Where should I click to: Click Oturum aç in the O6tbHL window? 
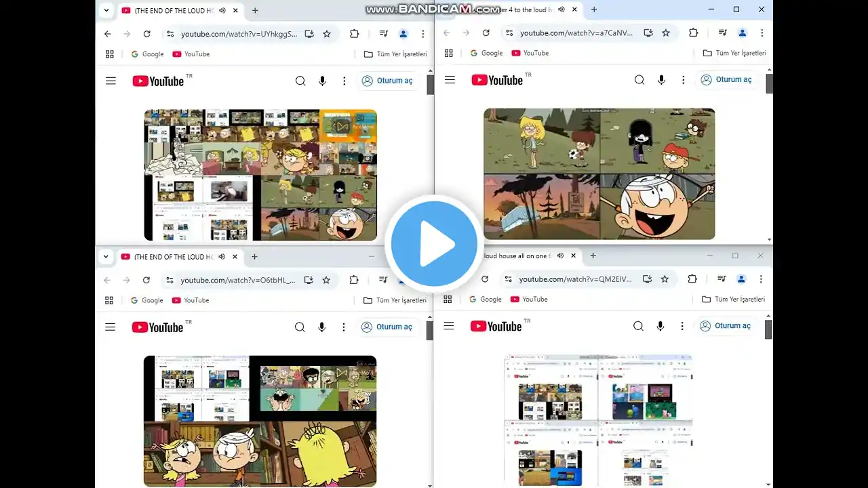(x=386, y=327)
